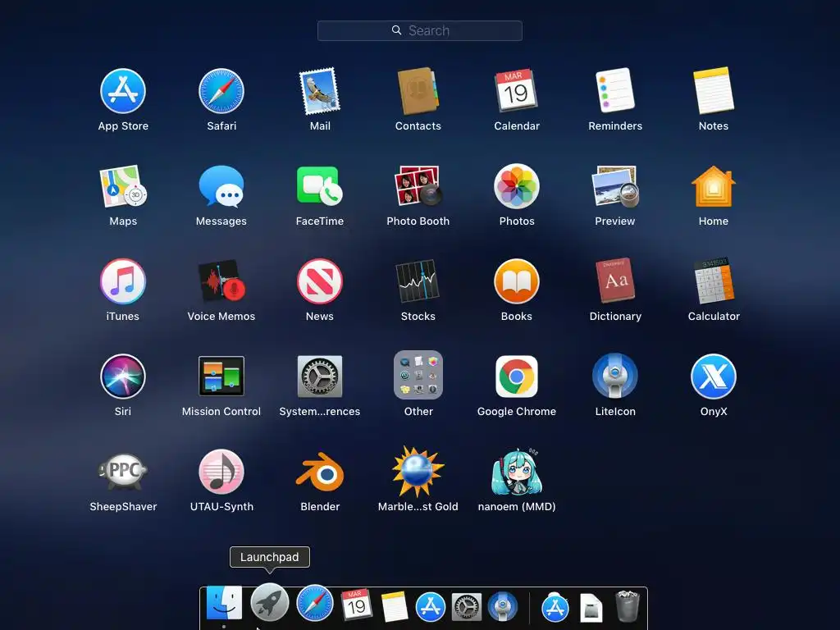This screenshot has width=840, height=630.
Task: Click the Launchpad search field
Action: [x=419, y=30]
